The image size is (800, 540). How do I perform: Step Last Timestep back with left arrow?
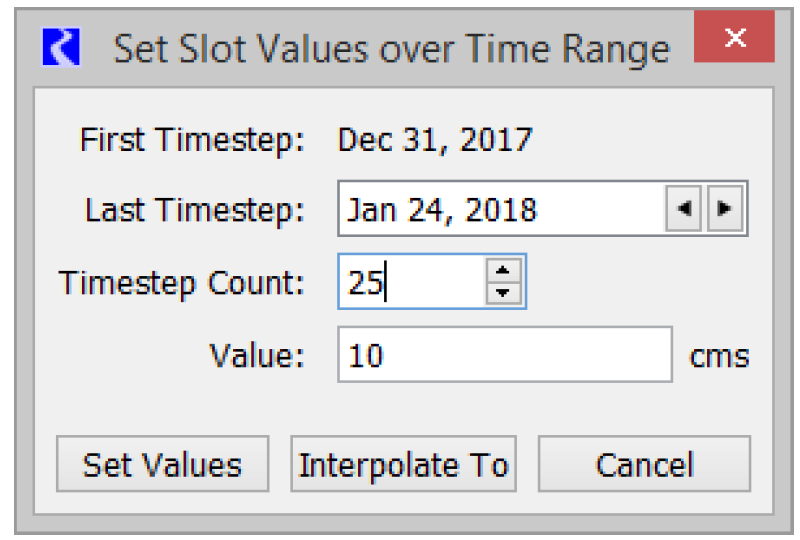[684, 210]
